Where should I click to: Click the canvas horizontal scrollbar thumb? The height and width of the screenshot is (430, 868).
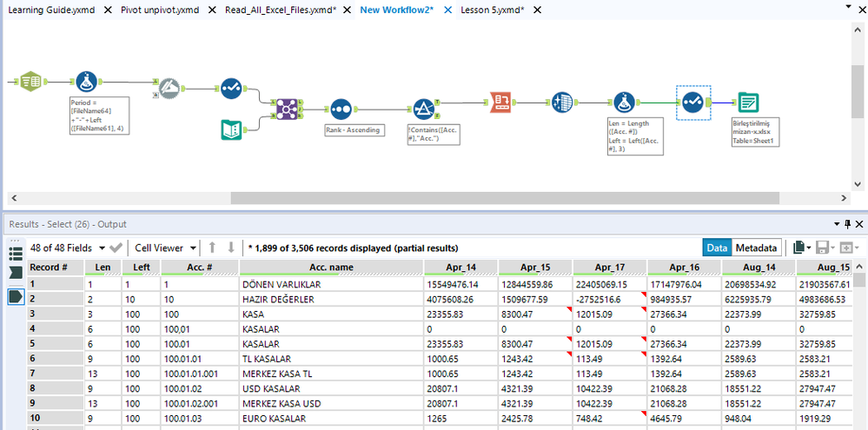505,198
